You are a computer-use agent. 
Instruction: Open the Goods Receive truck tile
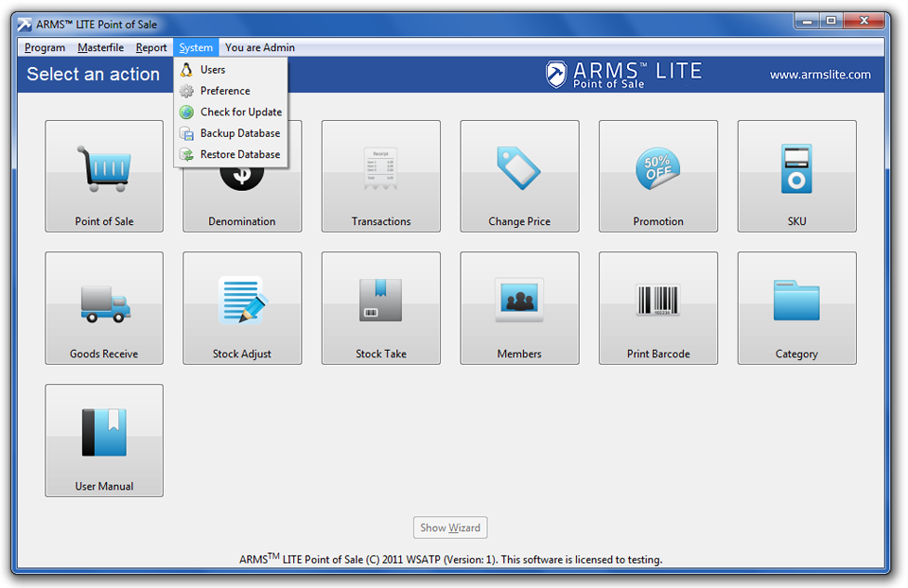click(x=104, y=308)
